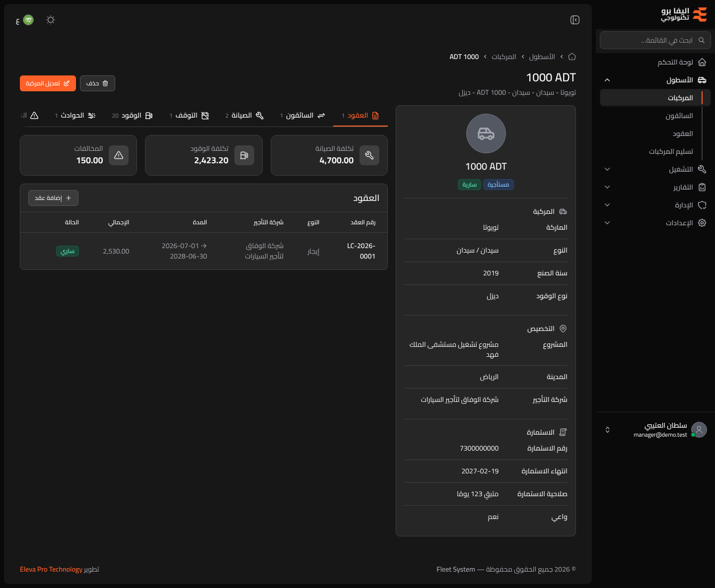Click the تعديل المركبة button
Viewport: 715px width, 588px height.
click(48, 83)
